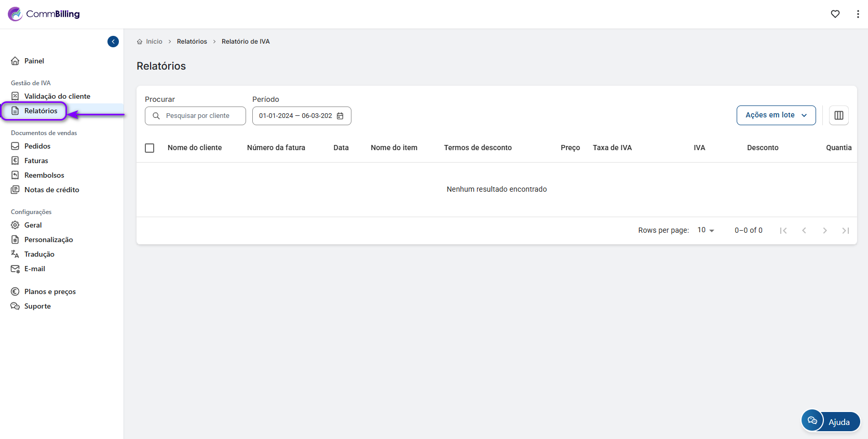This screenshot has height=439, width=868.
Task: Sort by Nome do cliente column header
Action: [195, 148]
